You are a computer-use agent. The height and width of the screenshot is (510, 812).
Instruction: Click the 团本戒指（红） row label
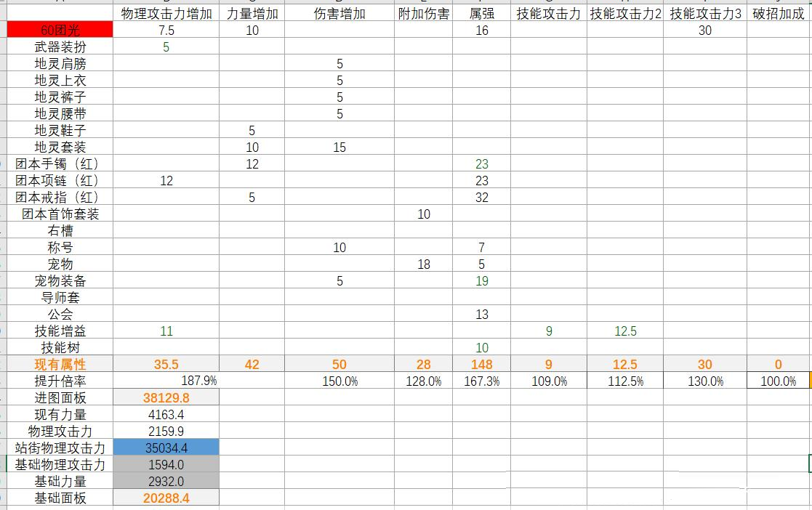(x=60, y=197)
